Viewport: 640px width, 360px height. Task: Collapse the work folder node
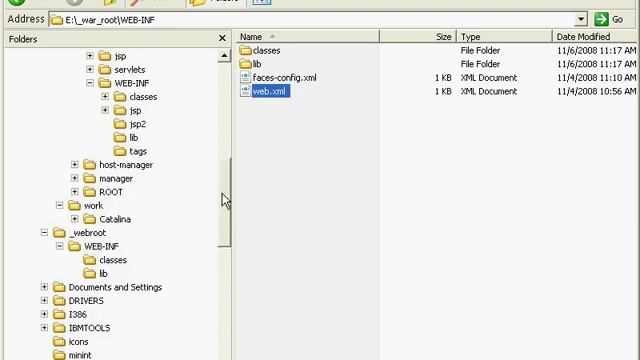pos(60,205)
